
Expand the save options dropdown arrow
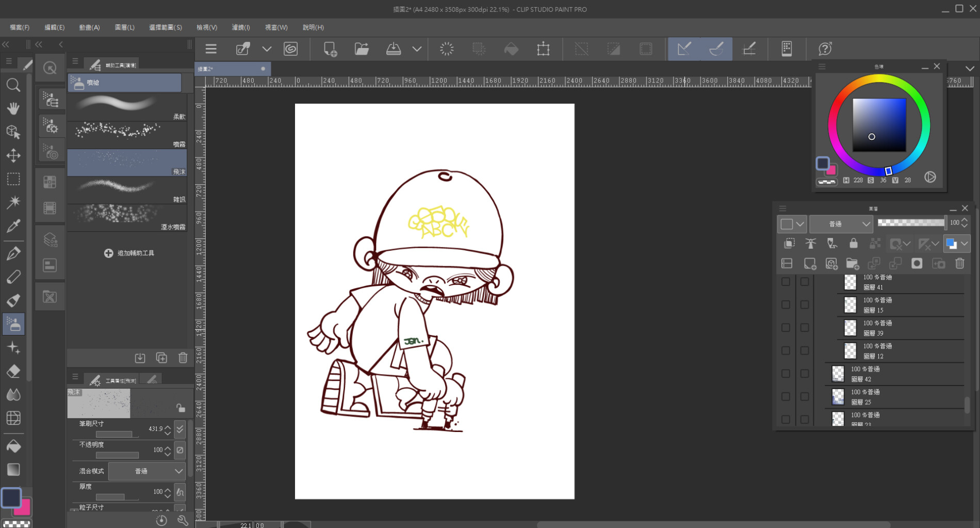pos(417,49)
